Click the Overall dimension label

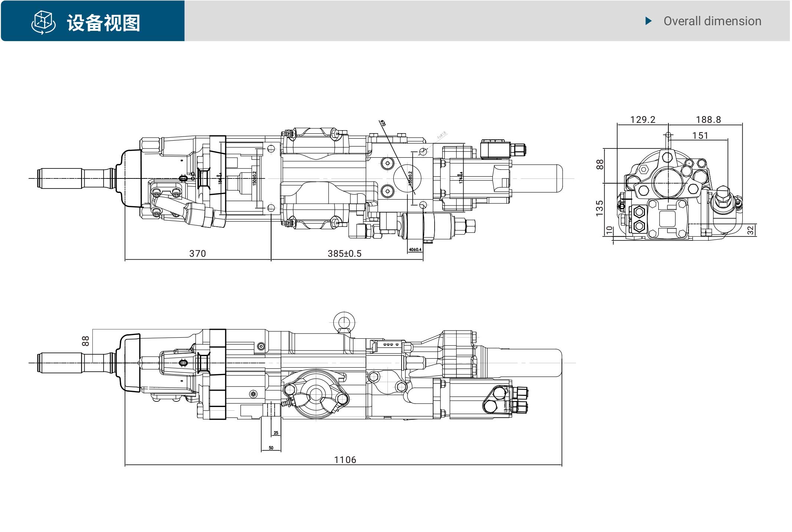712,21
